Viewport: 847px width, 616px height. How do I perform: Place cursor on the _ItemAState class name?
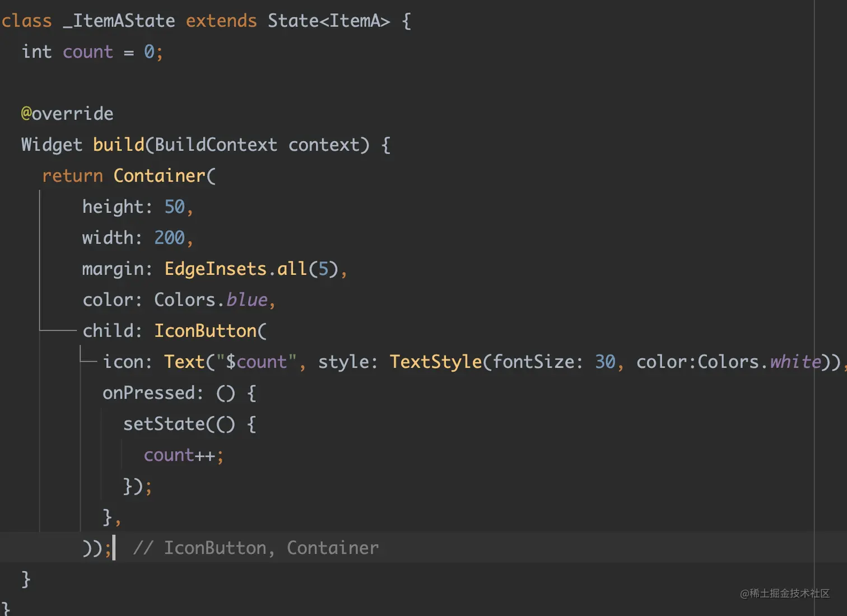click(x=119, y=21)
